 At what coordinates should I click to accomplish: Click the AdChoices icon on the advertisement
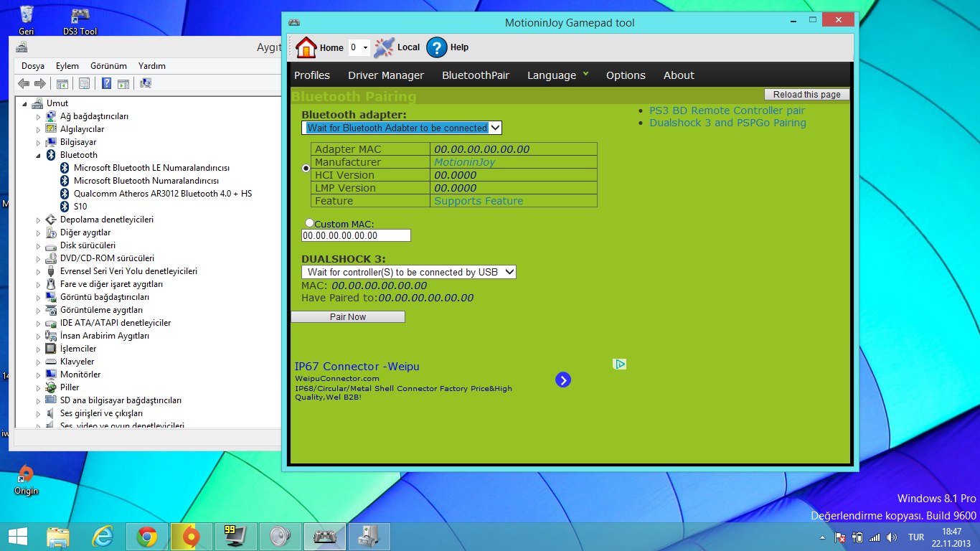tap(620, 364)
